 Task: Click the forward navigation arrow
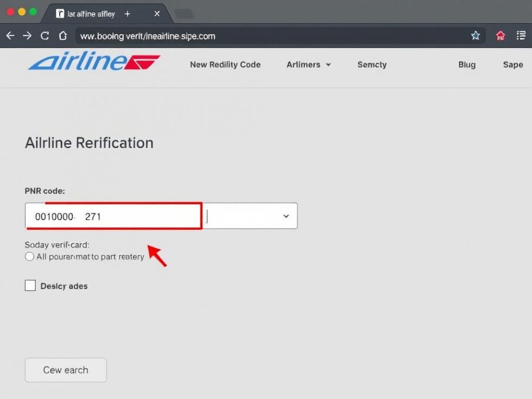pos(26,35)
